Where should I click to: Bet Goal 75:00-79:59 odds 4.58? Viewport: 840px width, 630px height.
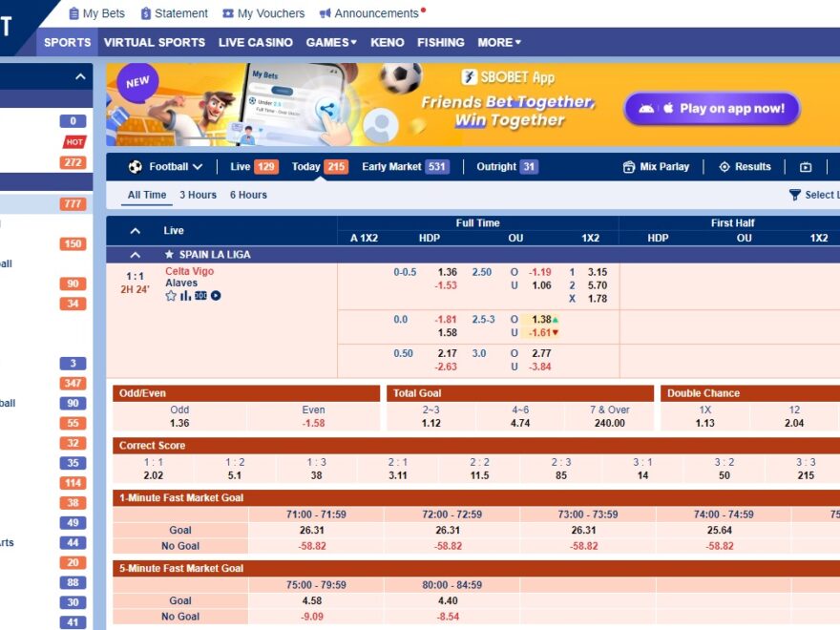312,601
